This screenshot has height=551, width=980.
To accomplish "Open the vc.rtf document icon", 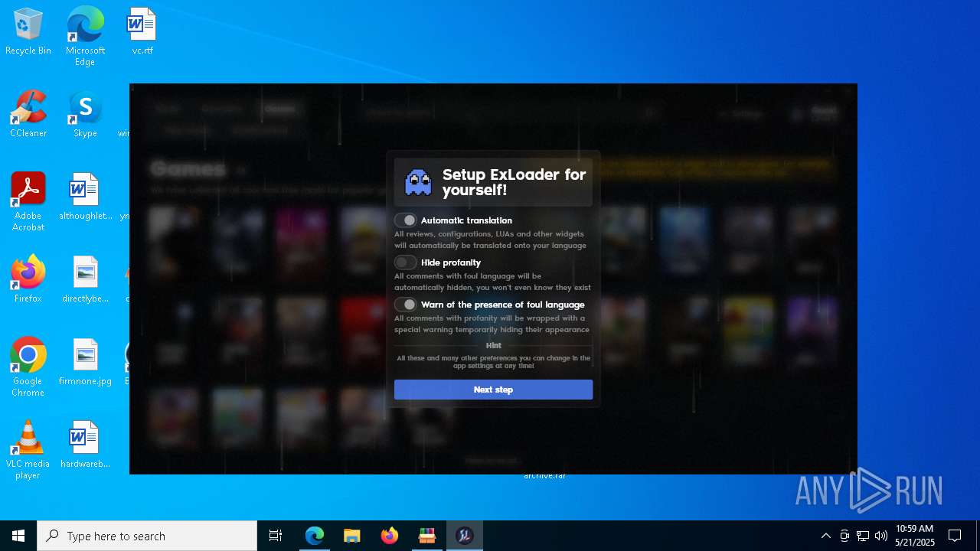I will (x=142, y=32).
